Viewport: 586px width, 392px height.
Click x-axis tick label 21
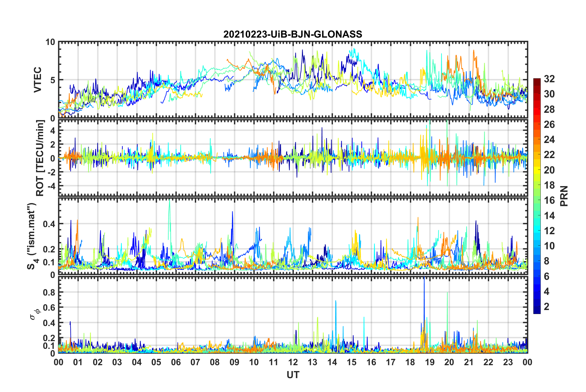click(x=469, y=362)
